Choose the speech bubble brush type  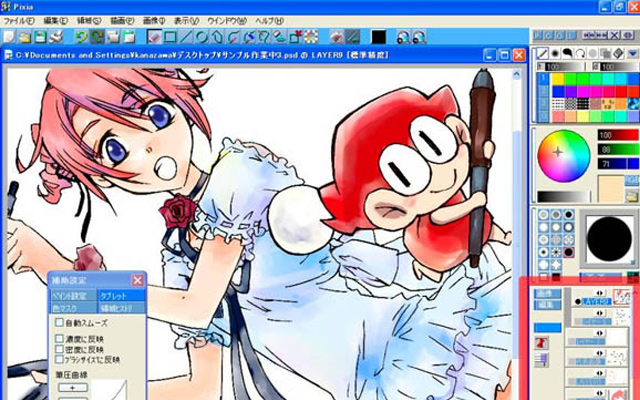click(x=568, y=53)
